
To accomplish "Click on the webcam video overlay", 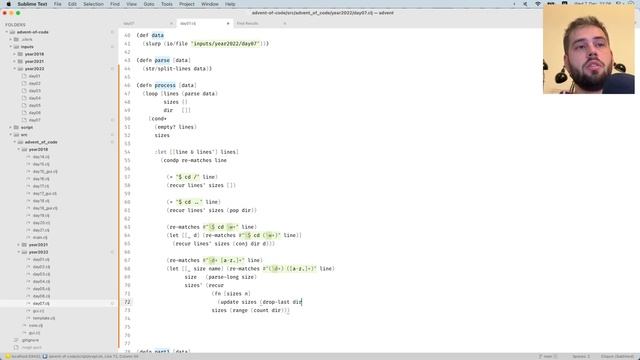I will 589,49.
